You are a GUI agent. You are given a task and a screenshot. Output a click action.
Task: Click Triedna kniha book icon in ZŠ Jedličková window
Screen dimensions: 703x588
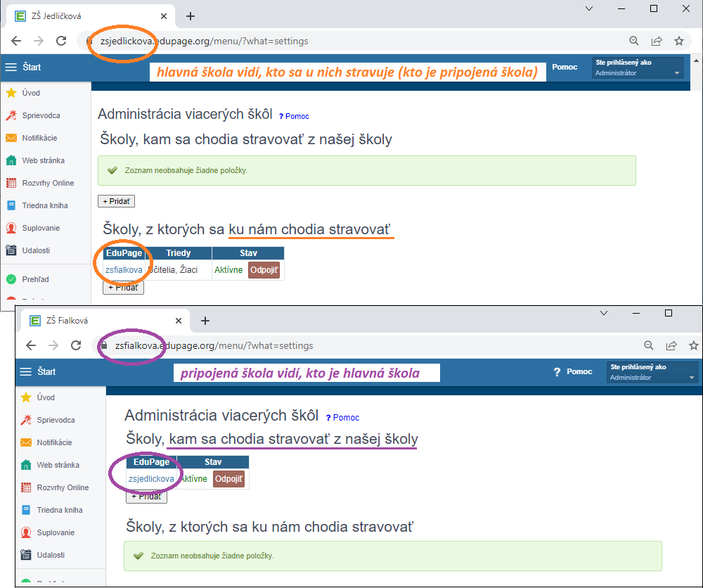coord(11,205)
